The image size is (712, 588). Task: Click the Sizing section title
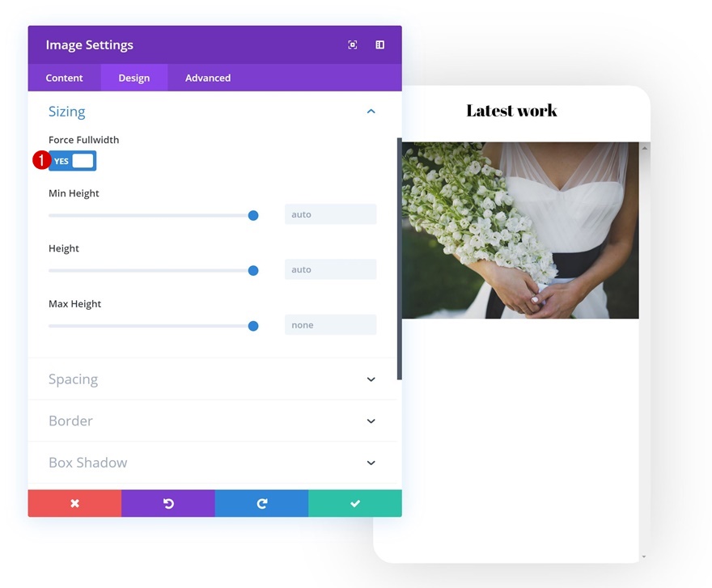click(66, 112)
